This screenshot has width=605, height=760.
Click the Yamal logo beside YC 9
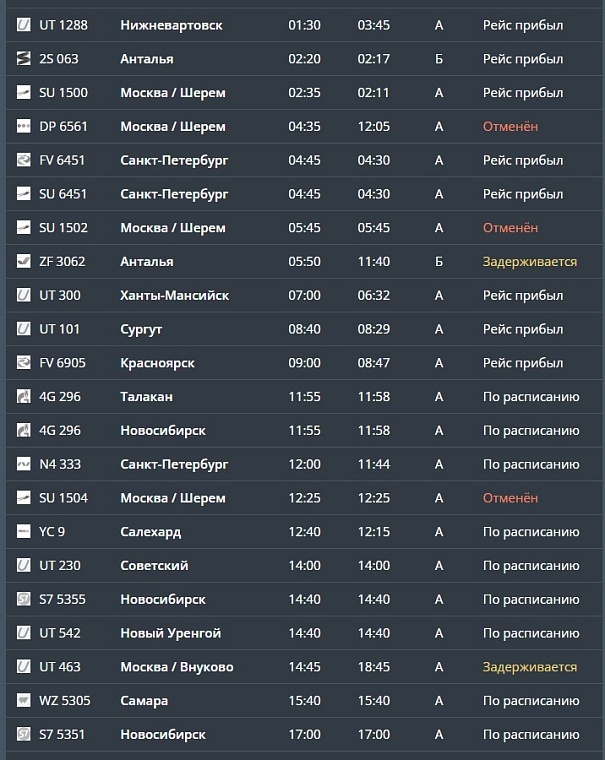[23, 531]
